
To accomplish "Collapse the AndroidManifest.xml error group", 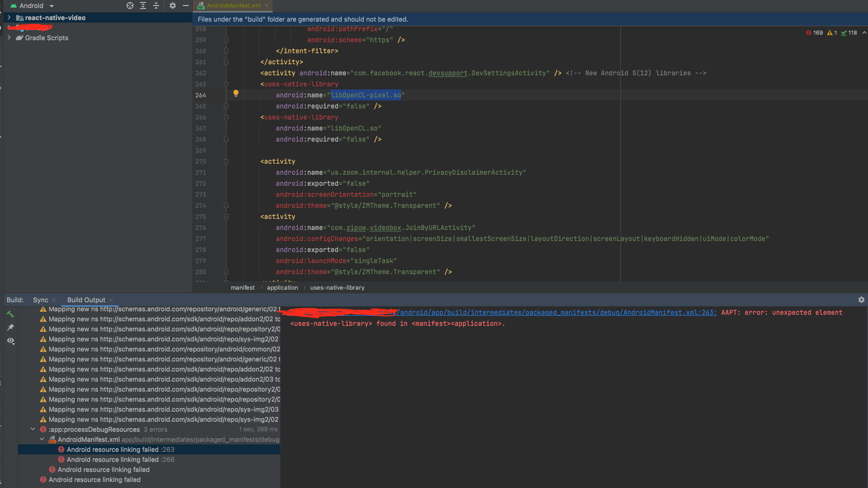I will coord(43,439).
